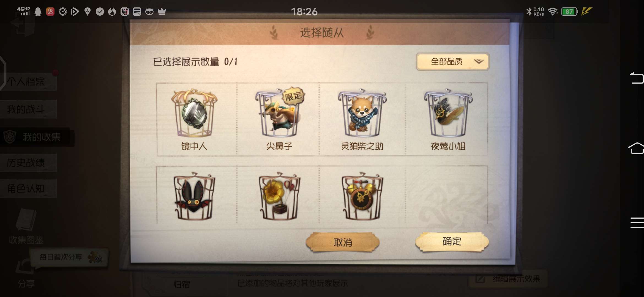This screenshot has height=297, width=644.
Task: Select the 镜中人 mirror pet icon
Action: pos(194,113)
